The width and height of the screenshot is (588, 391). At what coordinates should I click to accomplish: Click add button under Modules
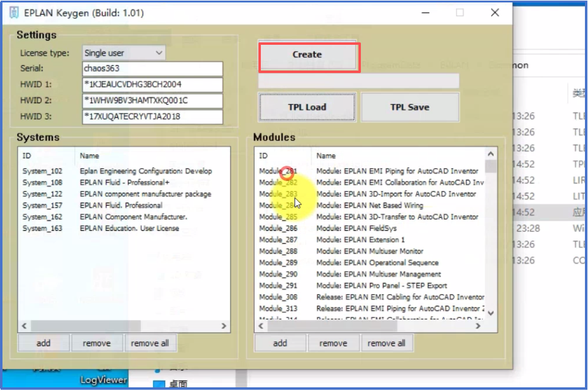(280, 343)
